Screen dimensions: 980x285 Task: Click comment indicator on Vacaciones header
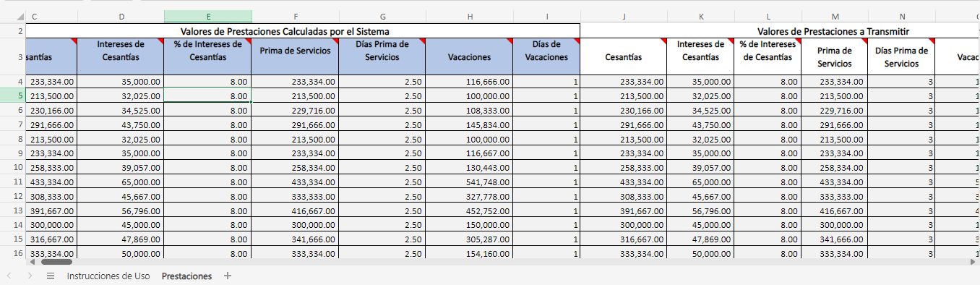[x=510, y=41]
